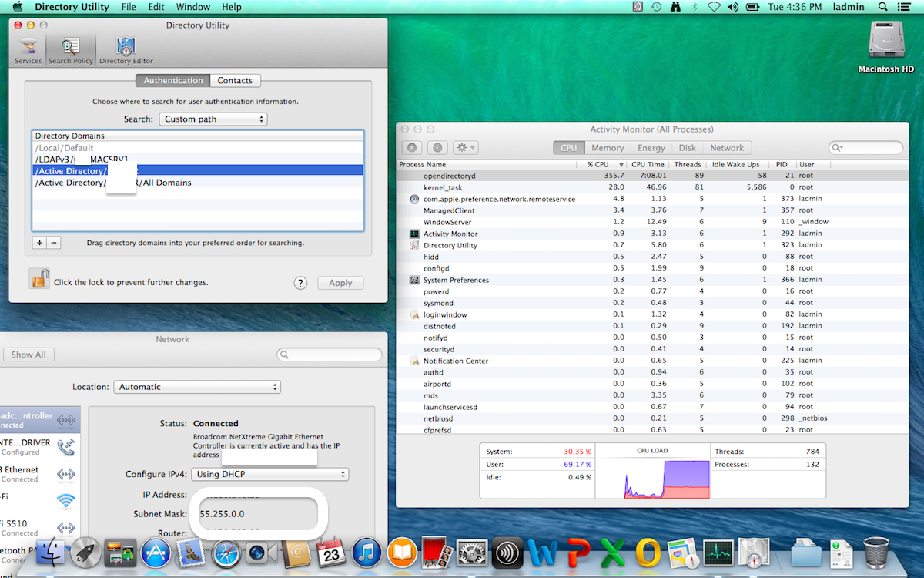
Task: Launch Microsoft Outlook from the Dock
Action: coord(648,553)
